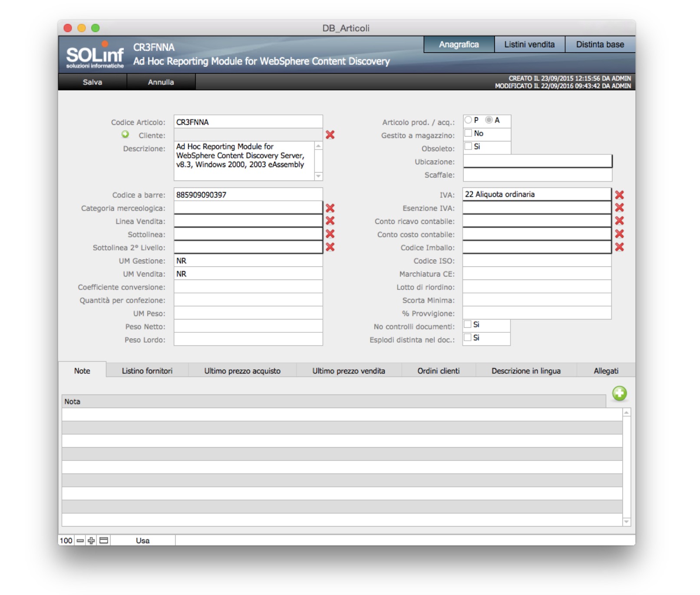Image resolution: width=700 pixels, height=595 pixels.
Task: Click the Descrizione scroll up arrow
Action: (x=319, y=146)
